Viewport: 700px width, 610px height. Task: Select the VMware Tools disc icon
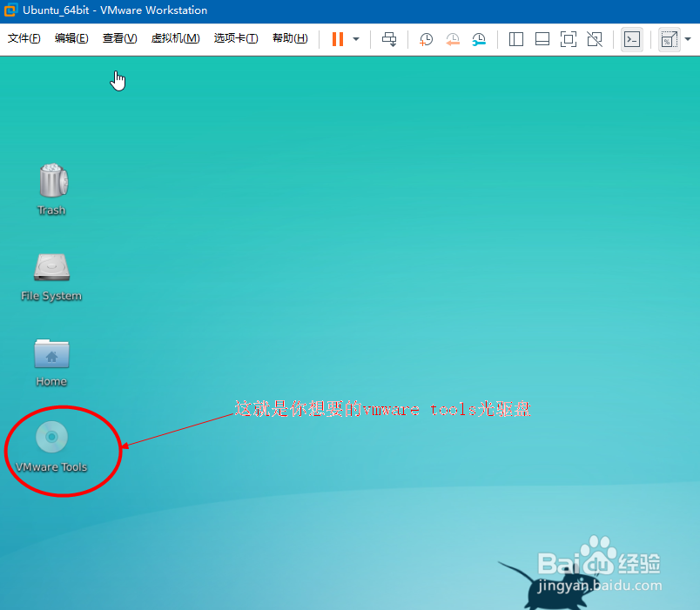(x=51, y=437)
